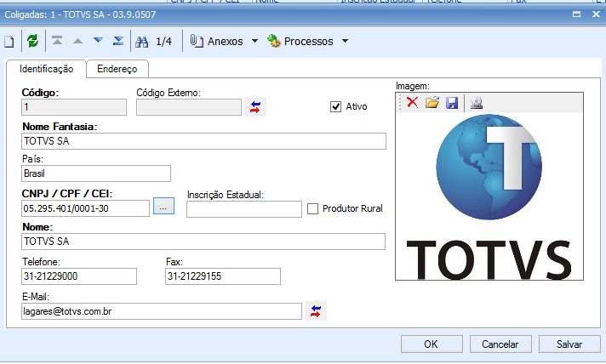Click the Processos label
The height and width of the screenshot is (364, 606).
tap(308, 42)
